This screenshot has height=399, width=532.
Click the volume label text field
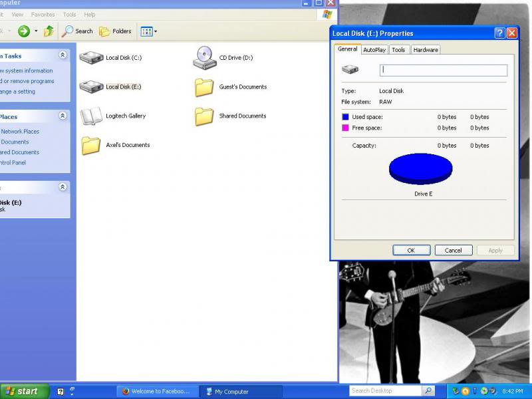click(x=444, y=70)
